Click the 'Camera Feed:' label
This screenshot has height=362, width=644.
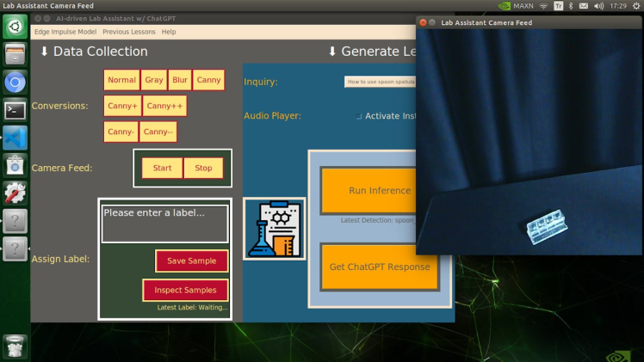coord(62,168)
